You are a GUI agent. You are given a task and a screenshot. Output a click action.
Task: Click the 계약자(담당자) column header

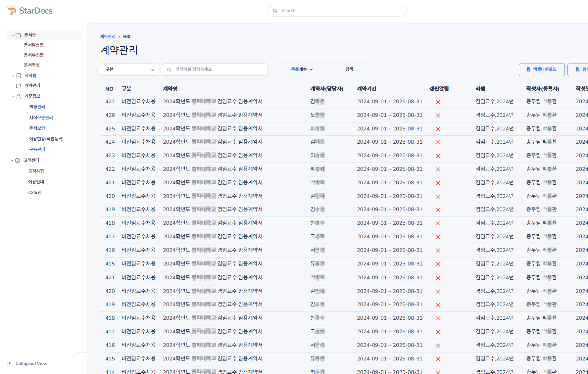point(327,89)
